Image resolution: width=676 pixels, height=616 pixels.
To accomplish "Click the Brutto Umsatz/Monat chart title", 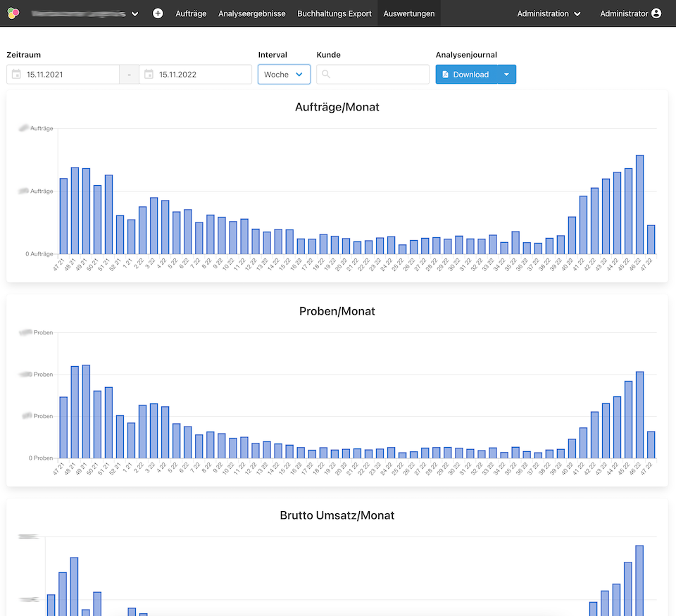I will coord(337,515).
